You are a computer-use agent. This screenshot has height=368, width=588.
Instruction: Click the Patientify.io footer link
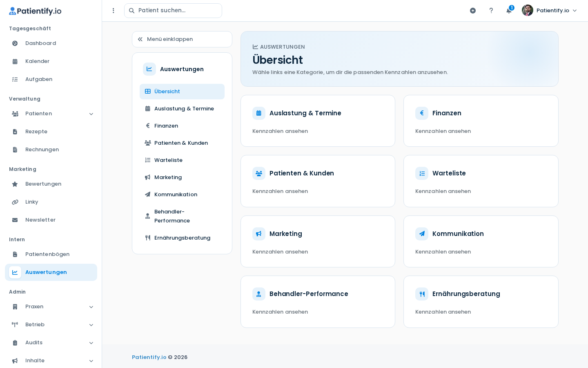pos(149,357)
